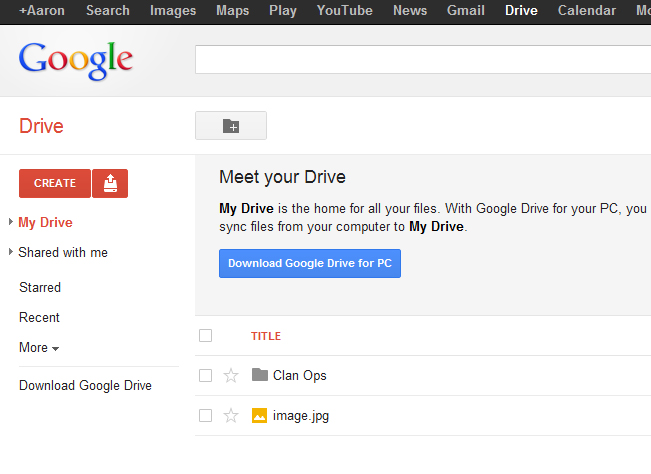The height and width of the screenshot is (474, 651).
Task: Click the image.jpg picture file icon
Action: 259,415
